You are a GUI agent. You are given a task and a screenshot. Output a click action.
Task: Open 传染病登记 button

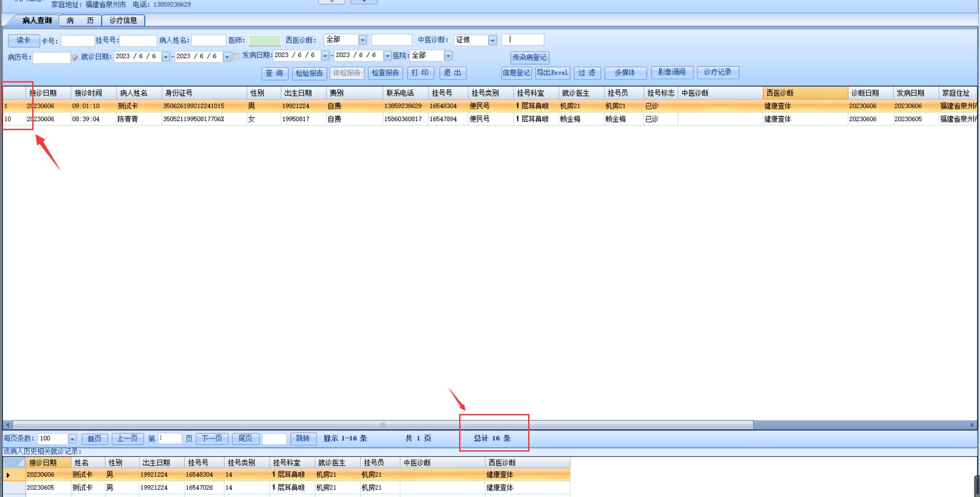pyautogui.click(x=529, y=58)
